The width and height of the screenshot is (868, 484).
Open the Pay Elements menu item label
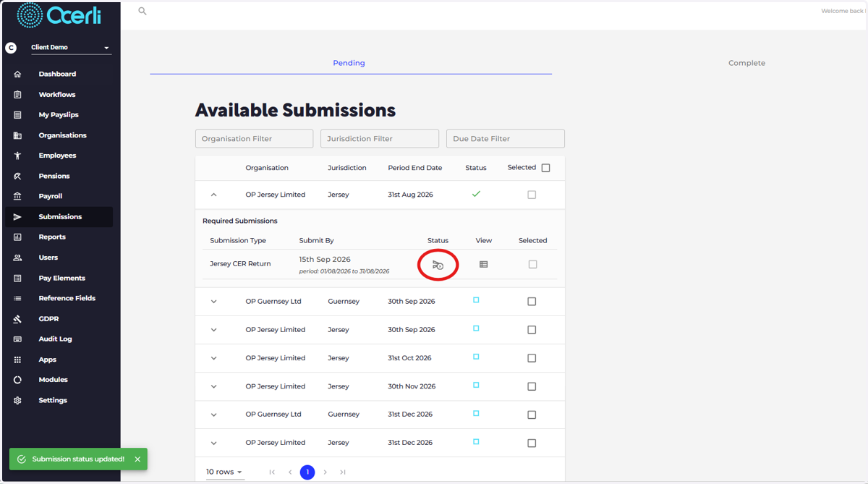pyautogui.click(x=61, y=278)
